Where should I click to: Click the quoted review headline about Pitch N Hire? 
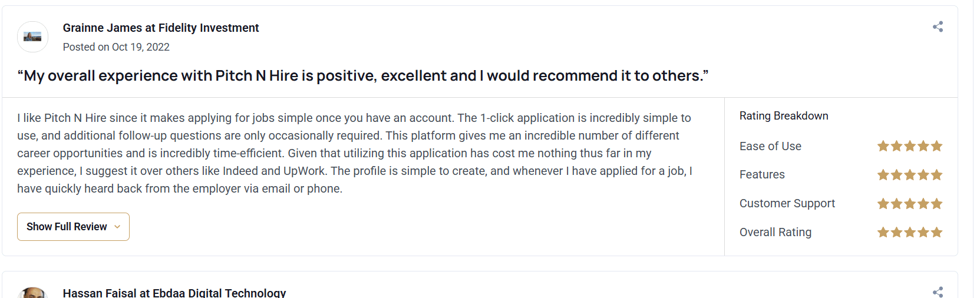(362, 76)
